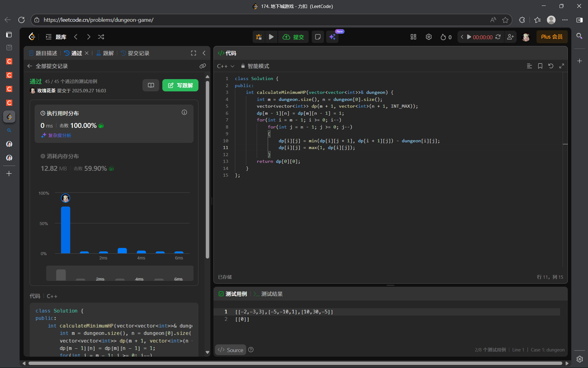Click the bookmark icon in the code editor
Viewport: 588px width, 368px height.
click(540, 66)
